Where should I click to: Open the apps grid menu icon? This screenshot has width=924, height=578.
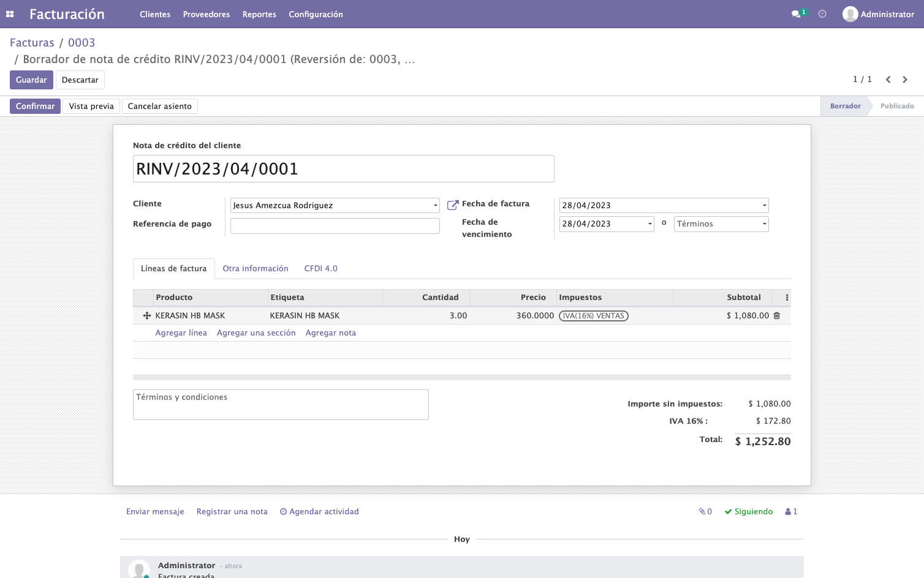pos(10,14)
